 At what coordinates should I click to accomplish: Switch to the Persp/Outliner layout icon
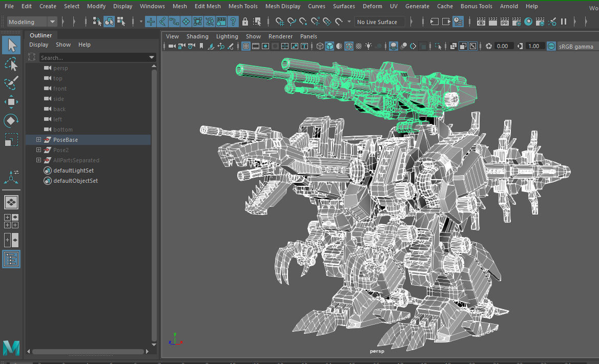pyautogui.click(x=11, y=240)
